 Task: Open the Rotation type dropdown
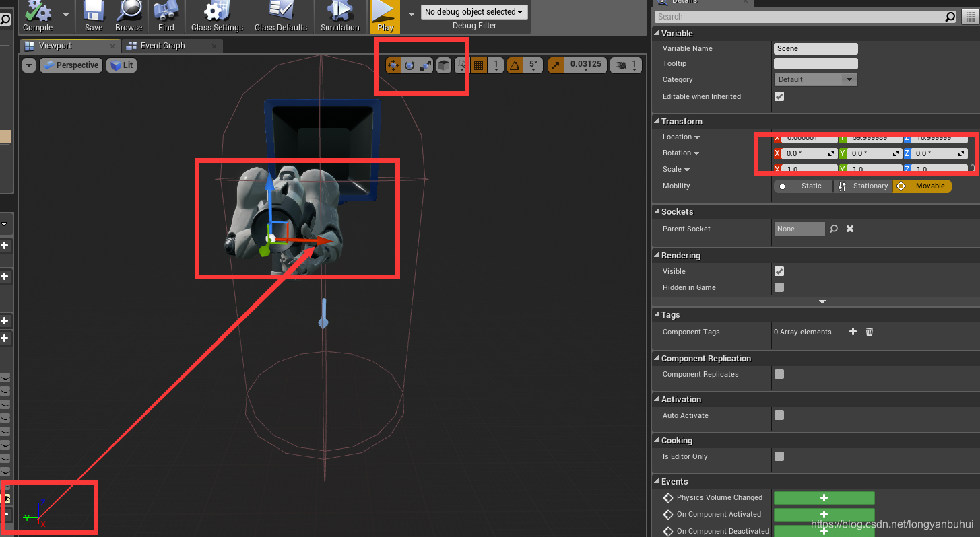coord(681,153)
